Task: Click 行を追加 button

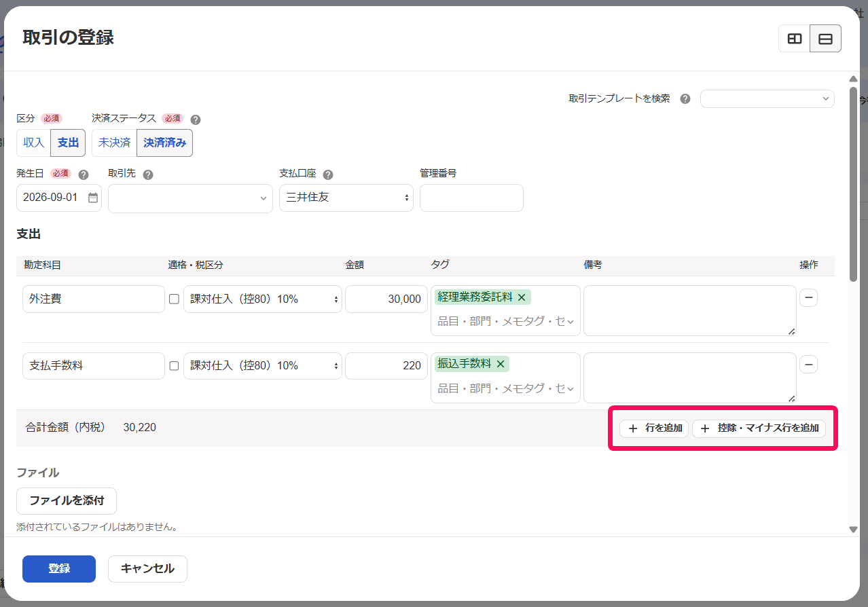Action: [655, 428]
